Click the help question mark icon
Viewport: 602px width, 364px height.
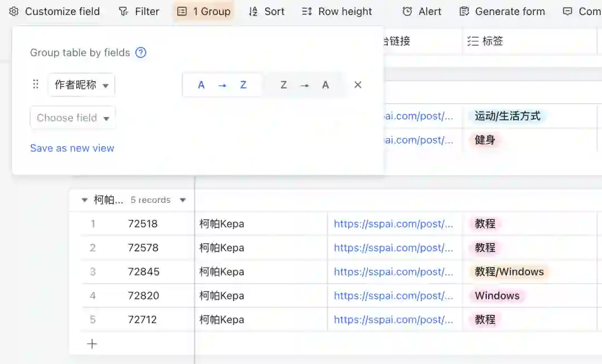coord(141,52)
